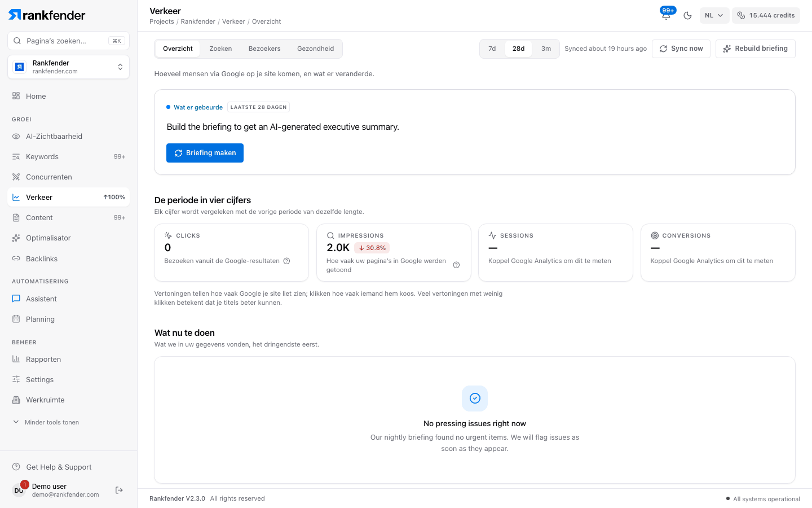Open the Rankfender logo home link

tap(47, 15)
